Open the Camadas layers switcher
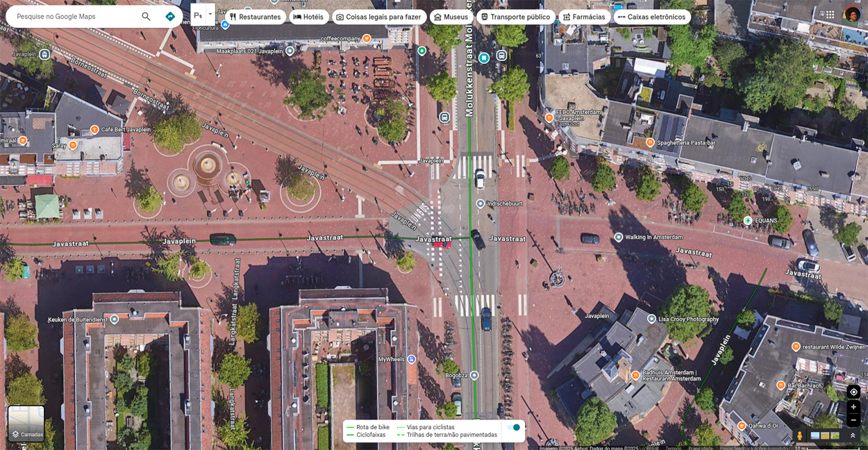 [26, 424]
